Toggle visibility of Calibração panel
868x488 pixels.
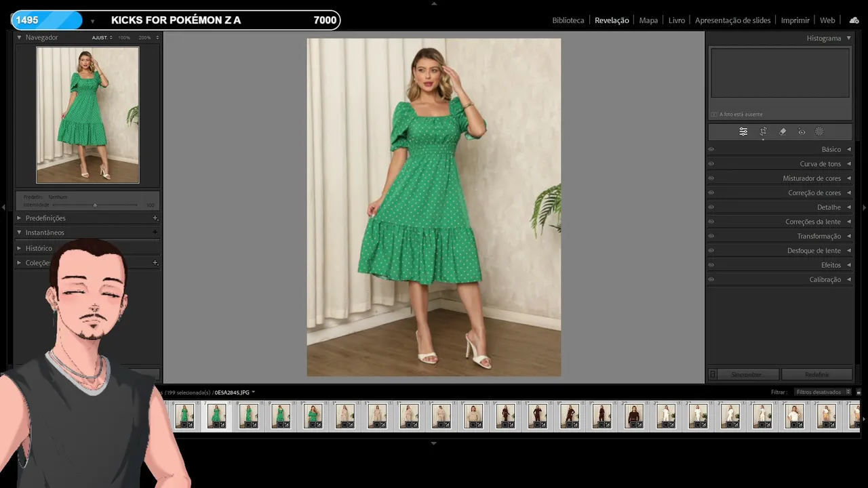click(711, 279)
